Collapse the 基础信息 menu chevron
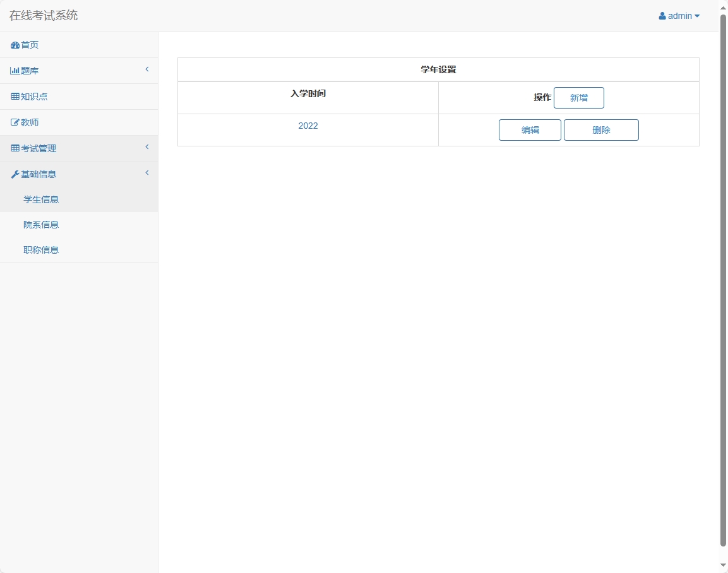 click(x=146, y=173)
